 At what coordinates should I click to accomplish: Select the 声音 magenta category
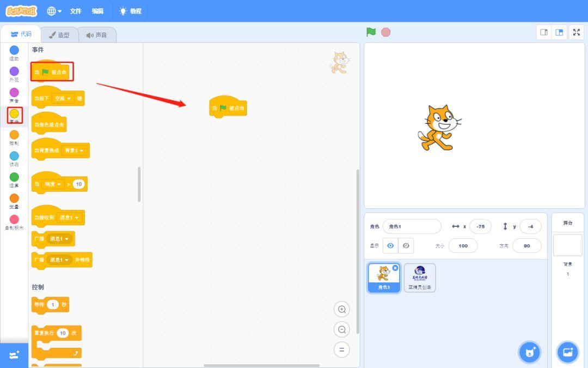14,95
